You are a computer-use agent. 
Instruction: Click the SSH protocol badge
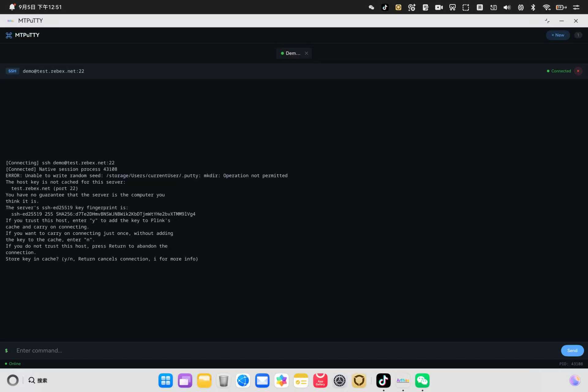point(12,71)
